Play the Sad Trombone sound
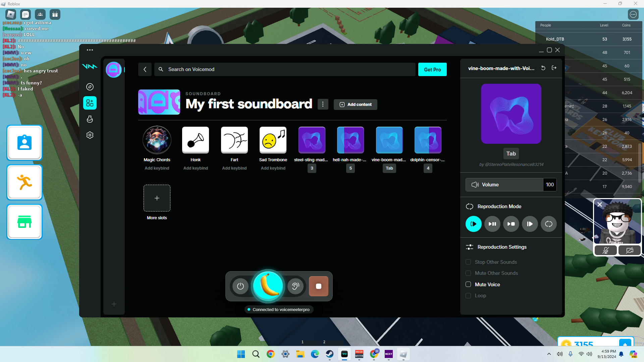This screenshot has height=362, width=644. [273, 140]
